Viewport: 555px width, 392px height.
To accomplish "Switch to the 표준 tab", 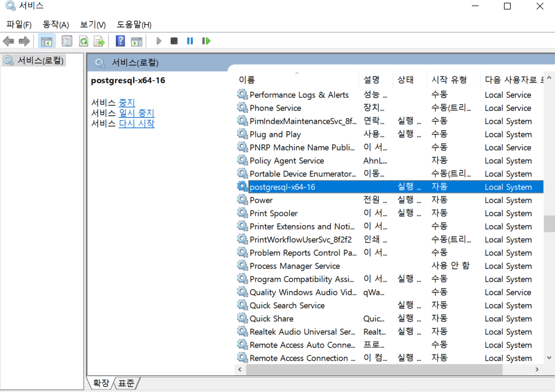I will point(126,383).
